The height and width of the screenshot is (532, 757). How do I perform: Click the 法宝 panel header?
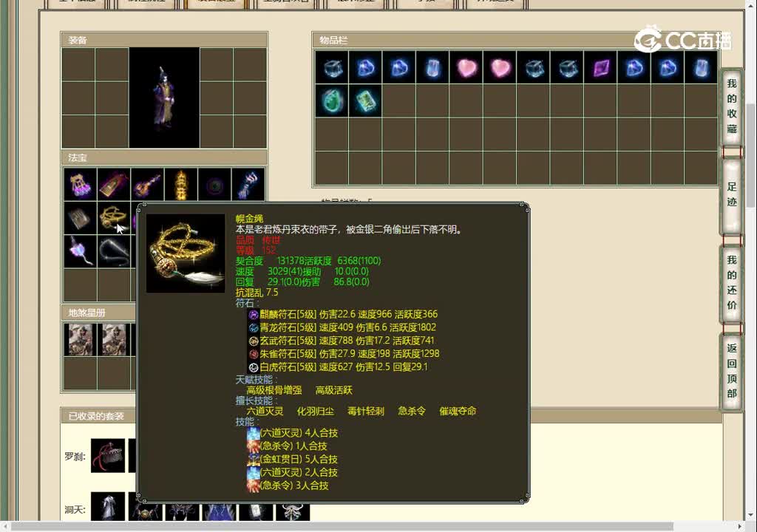[x=164, y=157]
